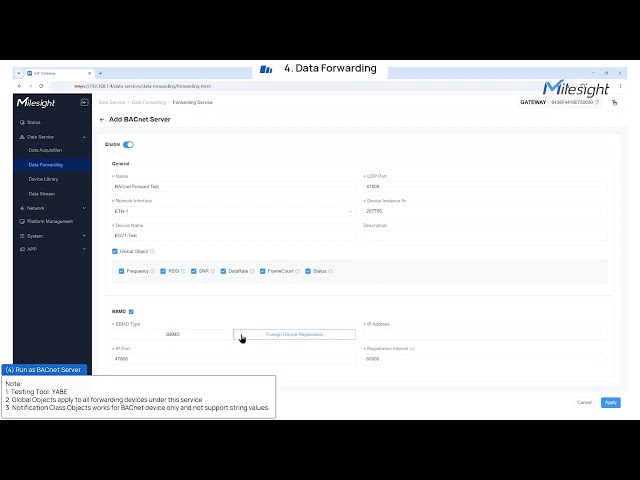Open the Network Interface ETH-1 dropdown
The height and width of the screenshot is (480, 640).
[x=233, y=211]
